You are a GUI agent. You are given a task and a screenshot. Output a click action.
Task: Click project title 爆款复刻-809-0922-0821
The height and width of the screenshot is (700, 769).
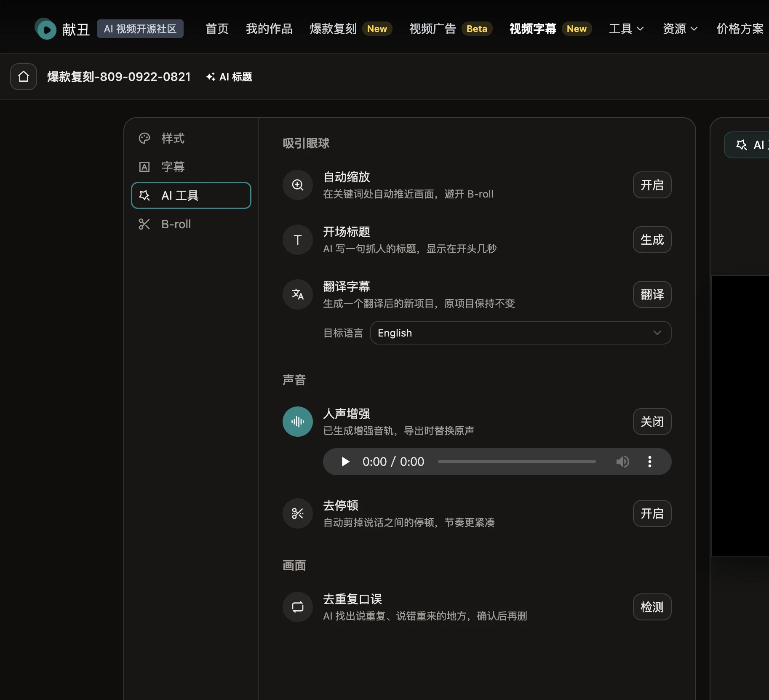point(119,77)
